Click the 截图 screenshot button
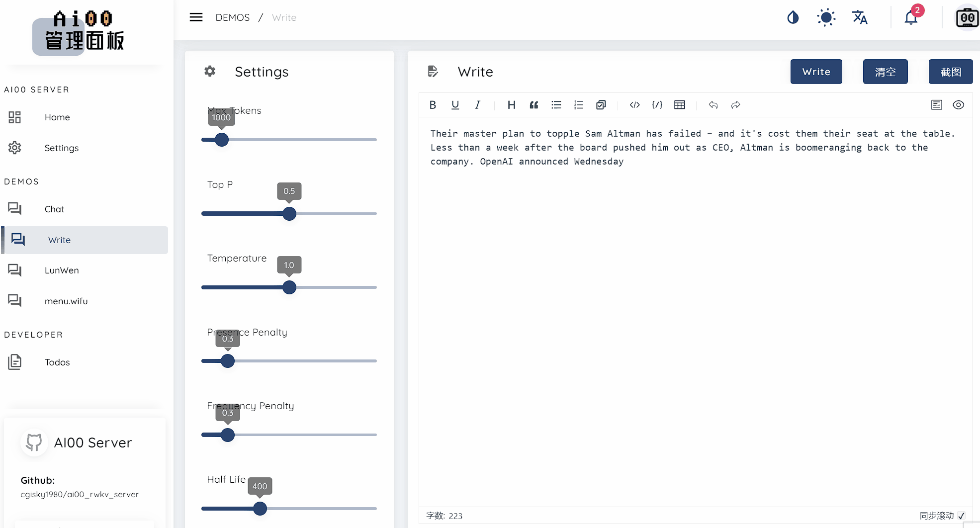The height and width of the screenshot is (528, 980). click(951, 72)
